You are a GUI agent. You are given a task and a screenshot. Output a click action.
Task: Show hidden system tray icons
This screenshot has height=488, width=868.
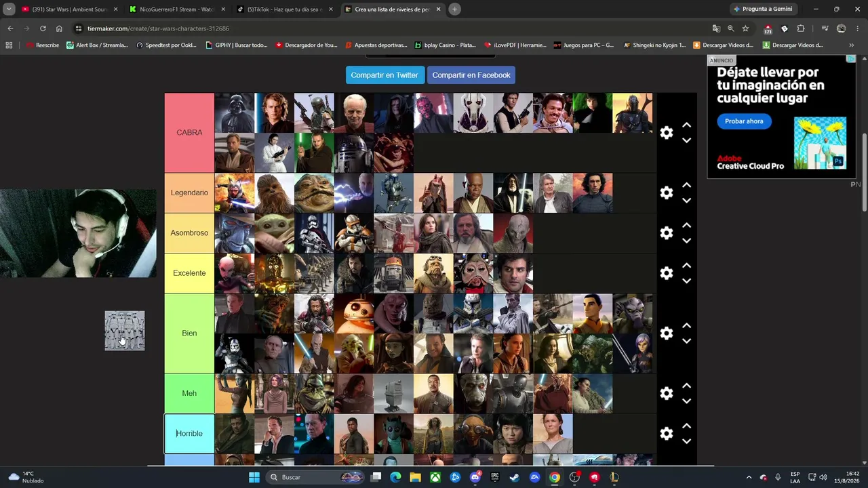pos(749,477)
